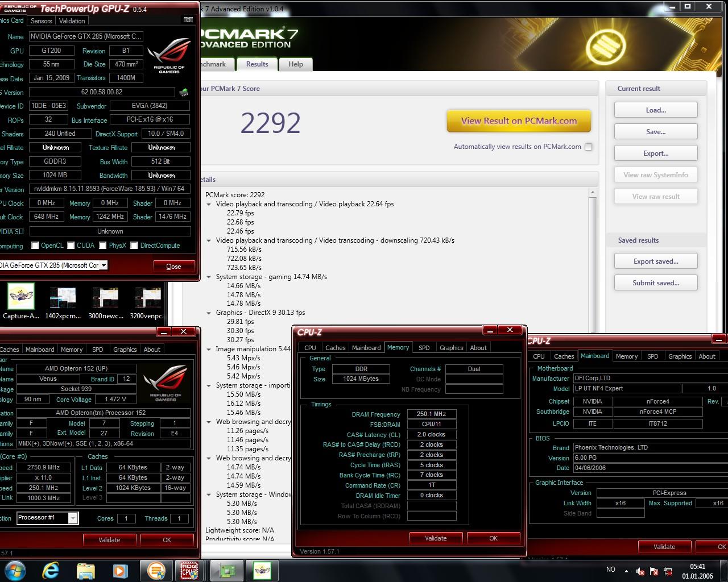This screenshot has width=728, height=582.
Task: Collapse Image manipulation section
Action: pos(209,349)
